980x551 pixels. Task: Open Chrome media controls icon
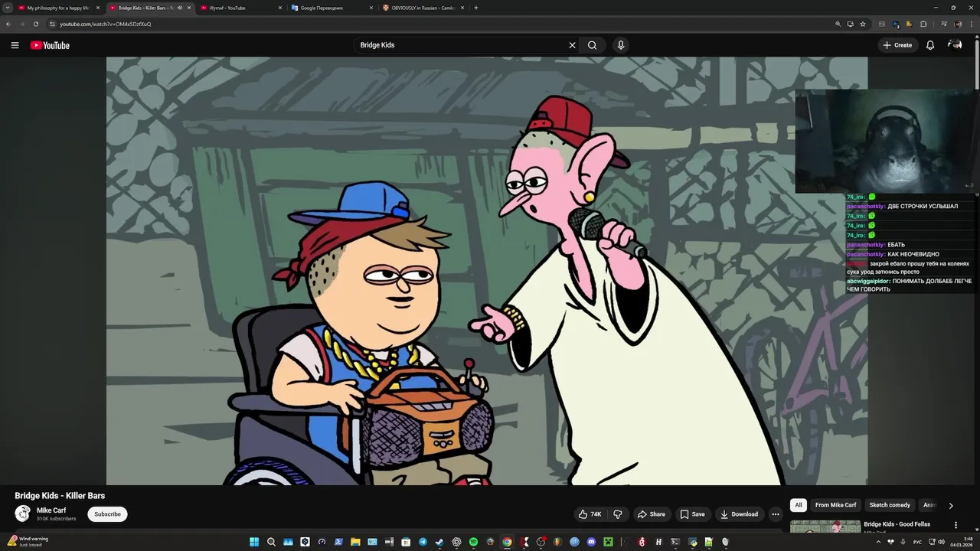pos(943,24)
